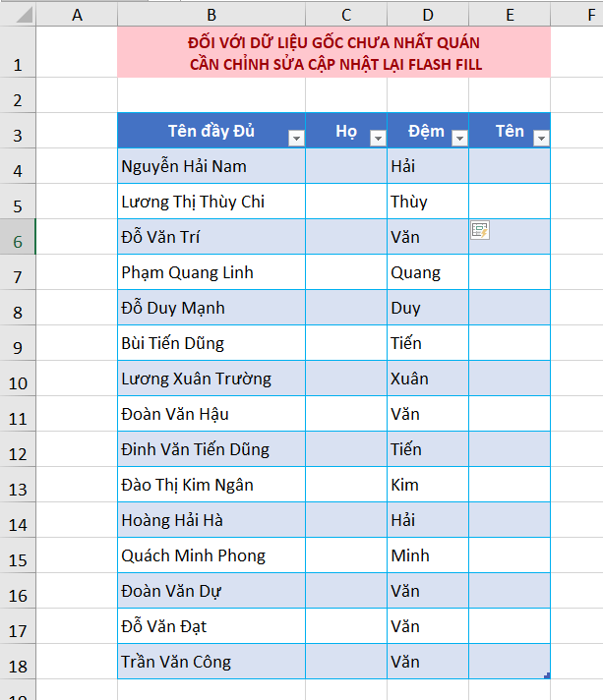
Task: Select column B header
Action: [x=211, y=15]
